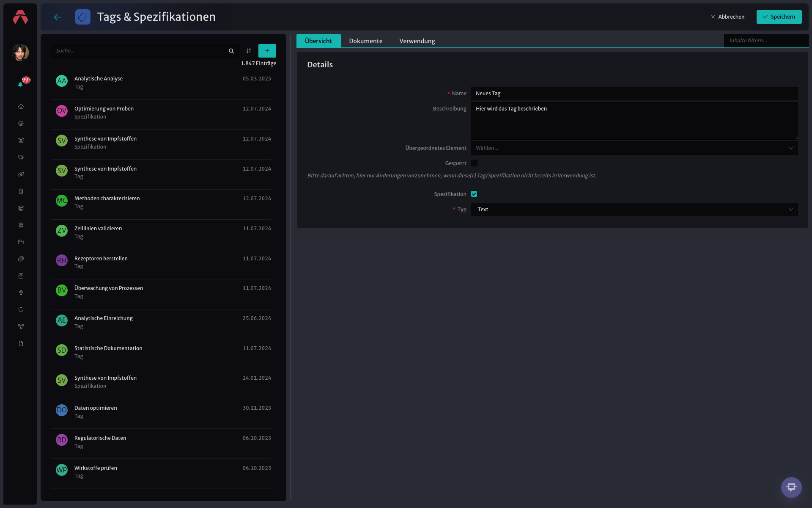The height and width of the screenshot is (508, 812).
Task: Open certificate ribbon icon in sidebar
Action: (x=21, y=225)
